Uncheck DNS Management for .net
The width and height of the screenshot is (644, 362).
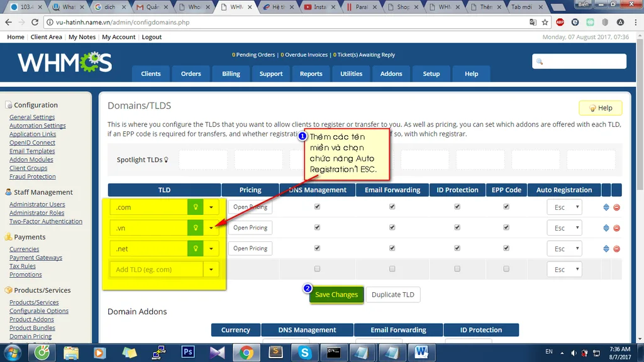coord(317,248)
